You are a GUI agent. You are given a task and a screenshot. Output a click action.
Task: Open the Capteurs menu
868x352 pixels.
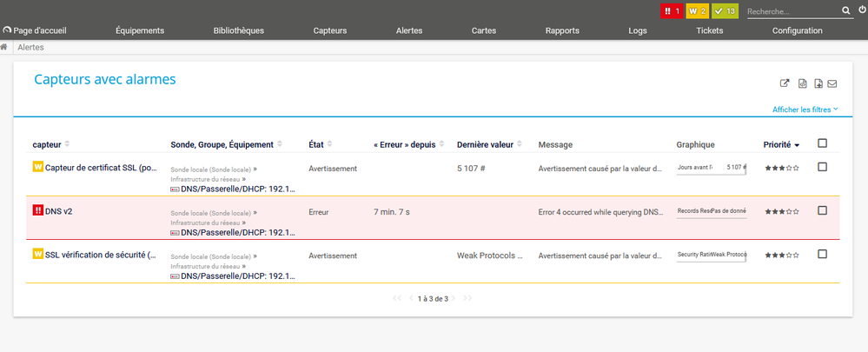point(330,30)
